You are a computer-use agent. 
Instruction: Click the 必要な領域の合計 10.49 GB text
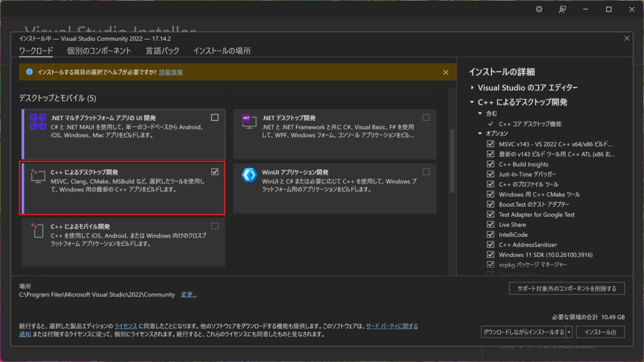pyautogui.click(x=588, y=317)
